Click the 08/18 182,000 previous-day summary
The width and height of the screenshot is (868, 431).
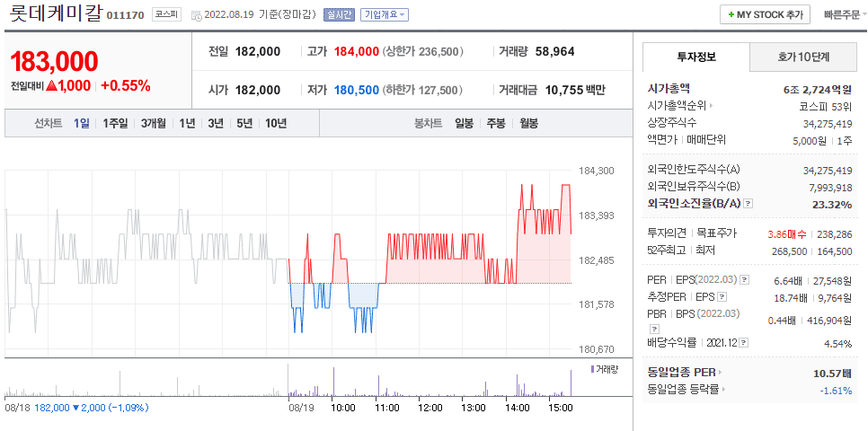tap(76, 408)
